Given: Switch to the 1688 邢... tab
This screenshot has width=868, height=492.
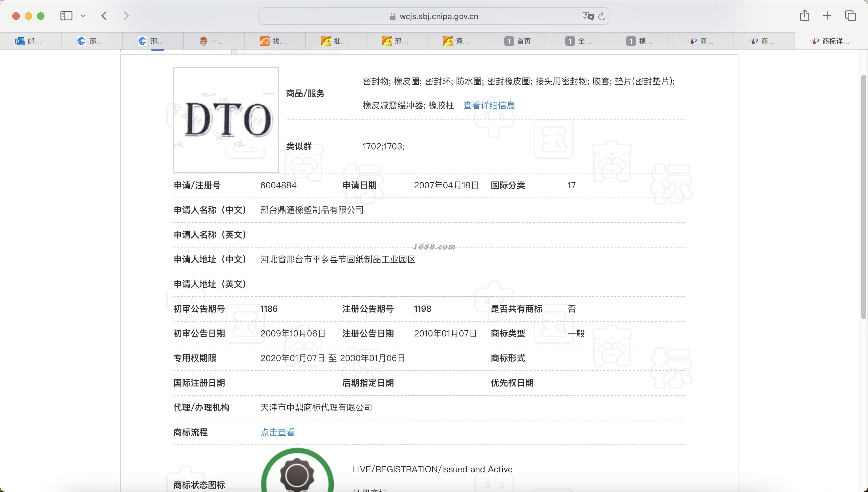Looking at the screenshot, I should tap(397, 41).
